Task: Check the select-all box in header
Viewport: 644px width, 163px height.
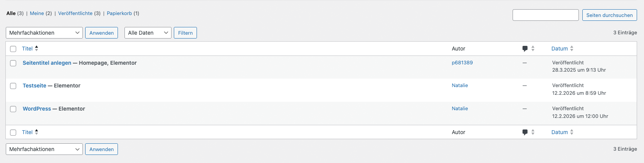Action: tap(13, 49)
